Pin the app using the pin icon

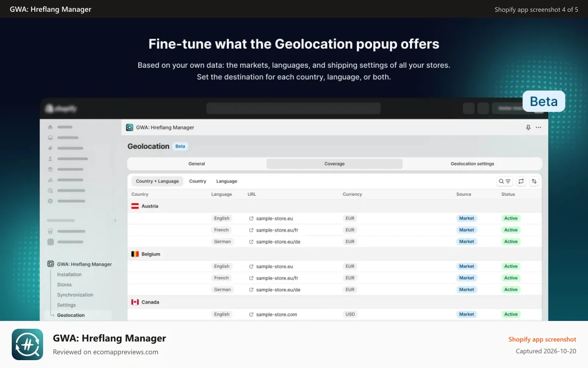pyautogui.click(x=528, y=127)
